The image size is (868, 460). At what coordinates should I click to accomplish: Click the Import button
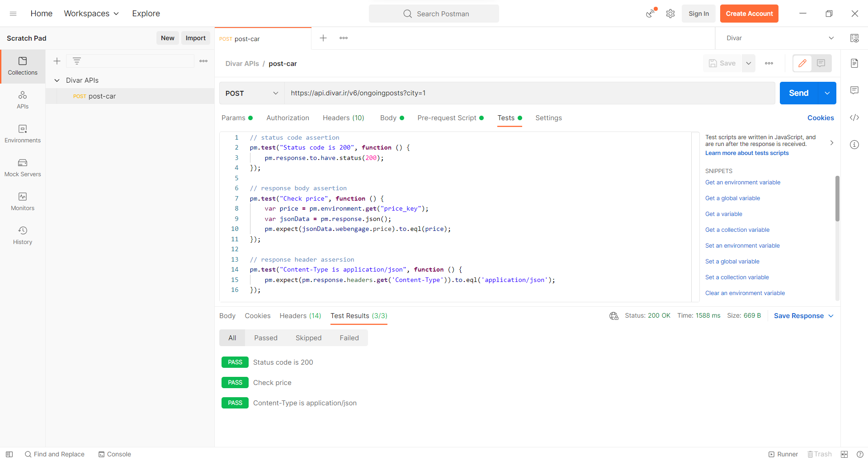tap(196, 38)
